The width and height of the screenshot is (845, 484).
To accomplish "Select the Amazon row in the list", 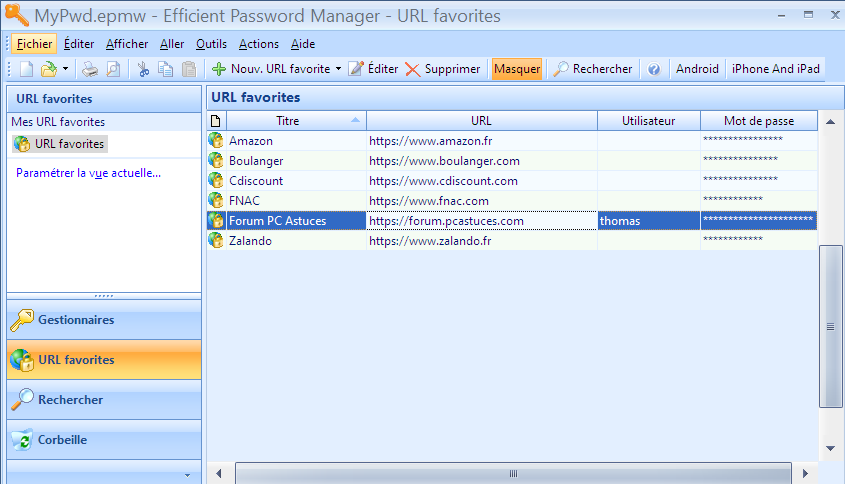I will tap(250, 141).
